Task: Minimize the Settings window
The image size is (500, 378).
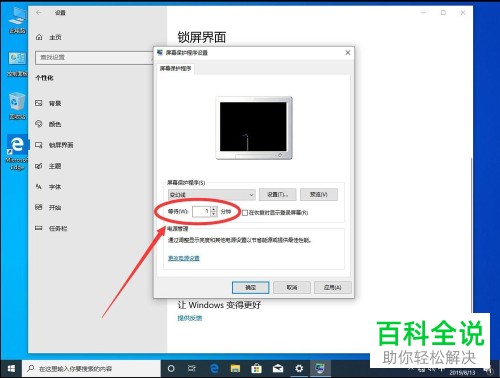Action: click(423, 13)
